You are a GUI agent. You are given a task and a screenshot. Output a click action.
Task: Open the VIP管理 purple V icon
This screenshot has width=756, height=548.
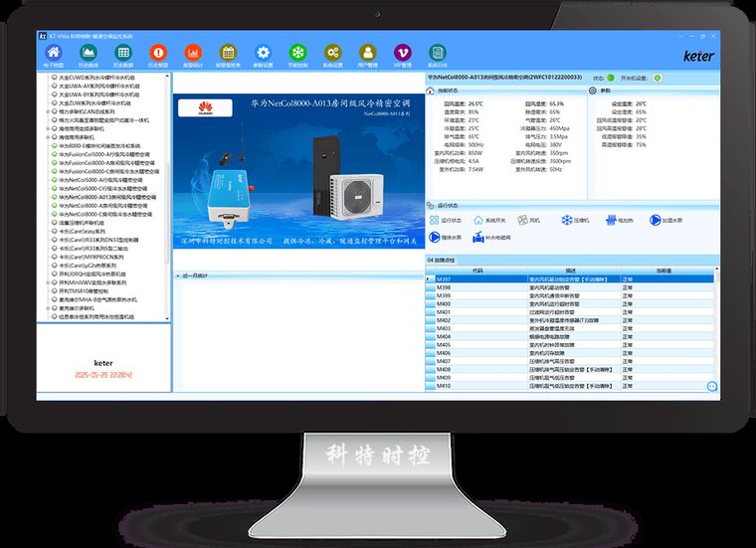tap(403, 53)
